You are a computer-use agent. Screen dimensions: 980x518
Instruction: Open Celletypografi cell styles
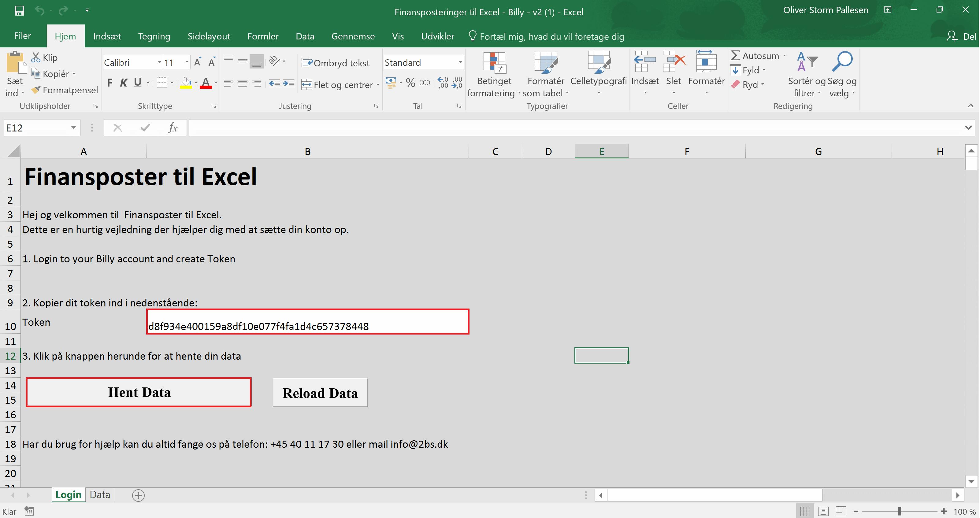[598, 73]
